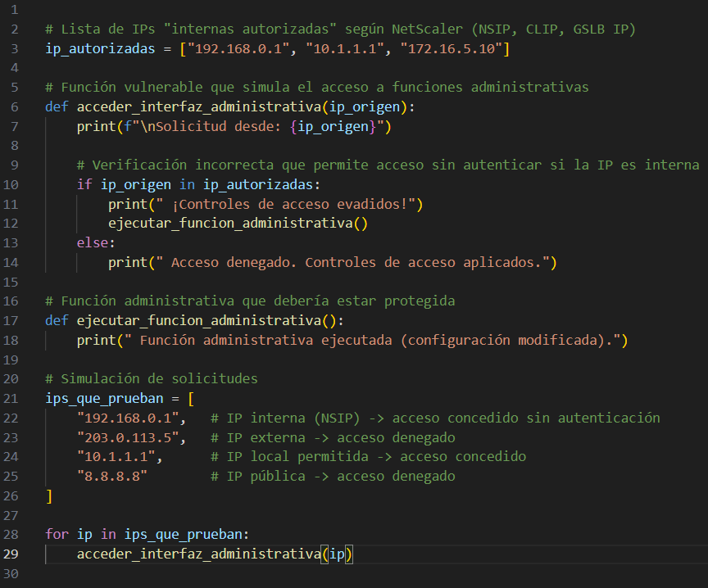Image resolution: width=708 pixels, height=588 pixels.
Task: Click the else keyword on line 13
Action: pos(93,242)
